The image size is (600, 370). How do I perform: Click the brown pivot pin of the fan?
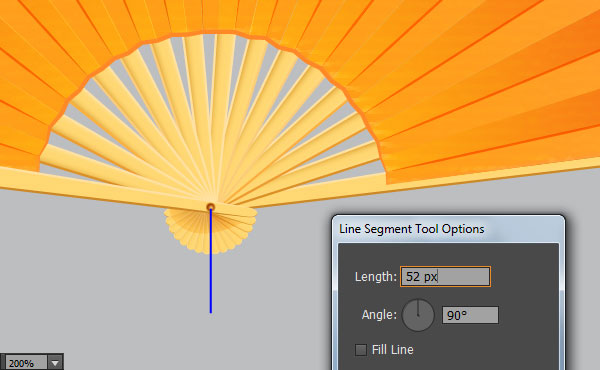point(210,207)
